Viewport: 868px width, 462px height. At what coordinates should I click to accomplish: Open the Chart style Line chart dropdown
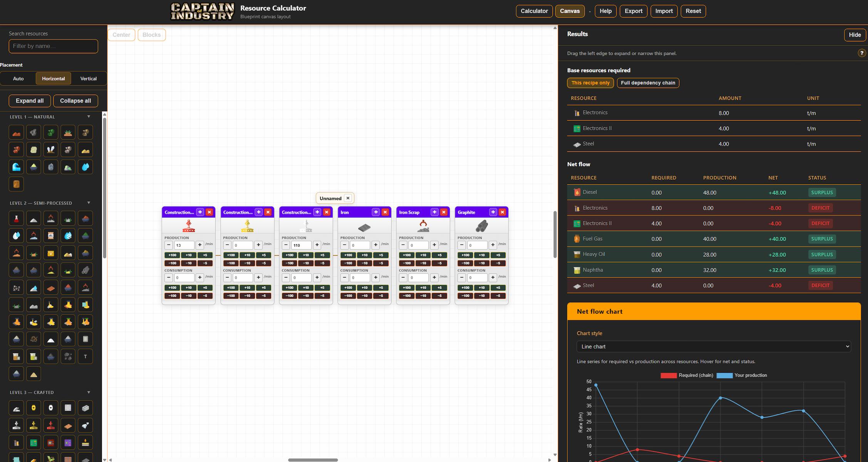pos(714,346)
